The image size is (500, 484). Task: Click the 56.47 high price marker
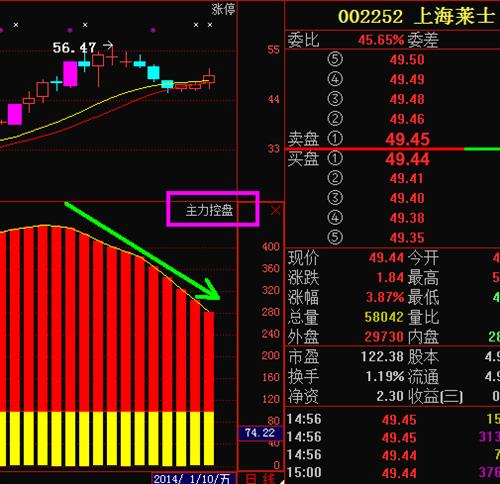tap(75, 48)
